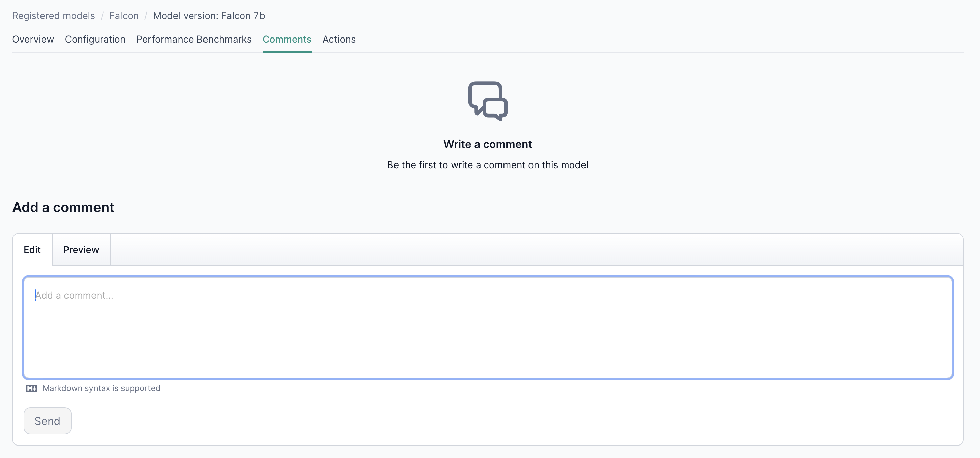
Task: Switch to the Preview tab
Action: (81, 250)
